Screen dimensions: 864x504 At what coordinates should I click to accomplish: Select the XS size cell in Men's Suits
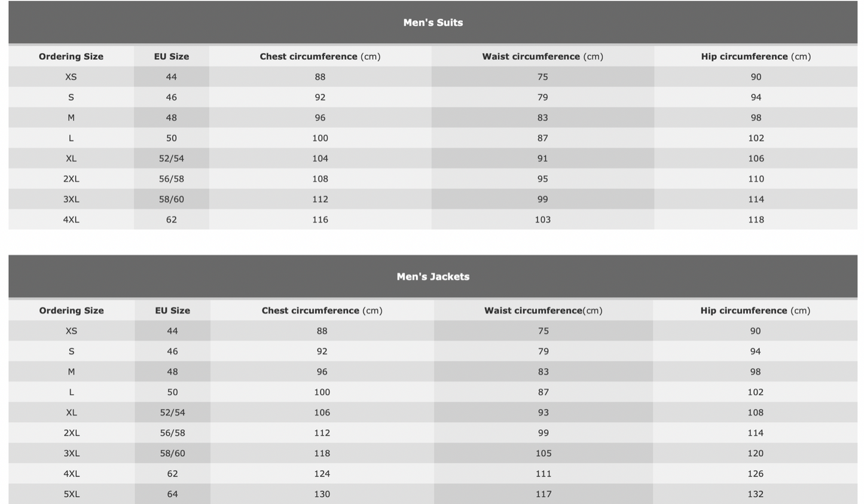tap(71, 77)
